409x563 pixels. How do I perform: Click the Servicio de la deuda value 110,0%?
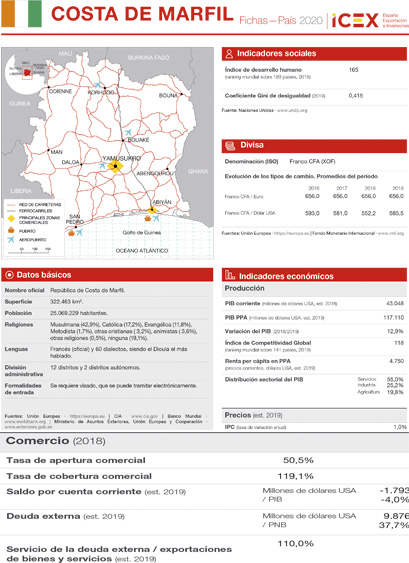click(x=296, y=544)
